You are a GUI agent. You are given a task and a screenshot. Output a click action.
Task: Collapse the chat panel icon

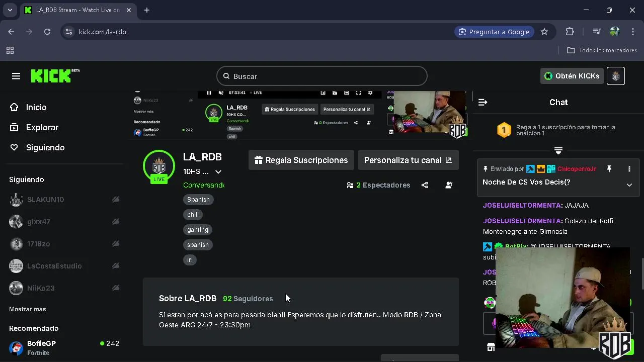click(x=483, y=102)
